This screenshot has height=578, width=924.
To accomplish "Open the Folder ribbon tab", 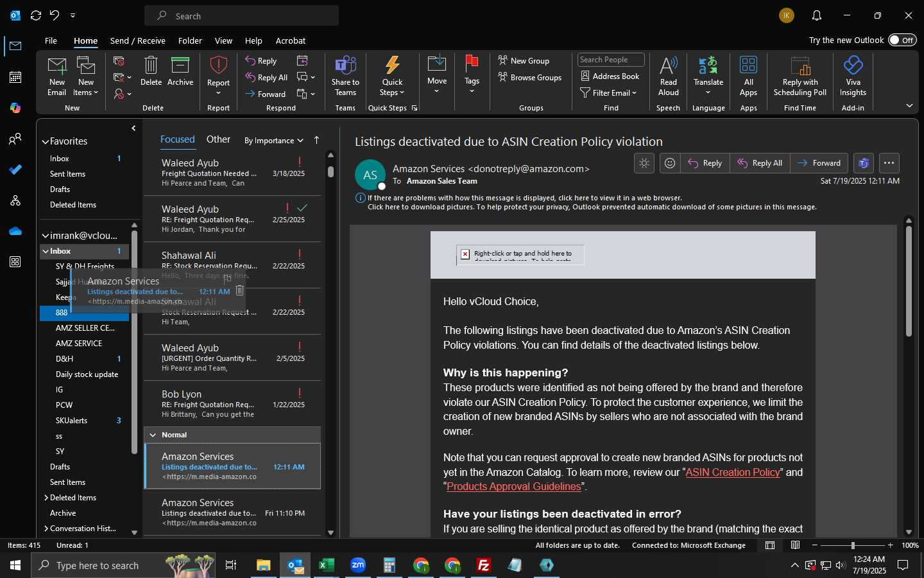I will (190, 40).
